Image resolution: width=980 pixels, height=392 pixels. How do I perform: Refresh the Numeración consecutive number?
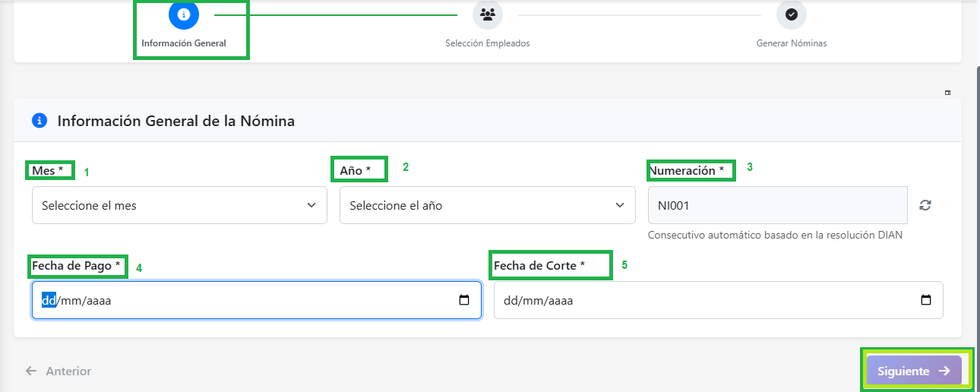point(925,205)
